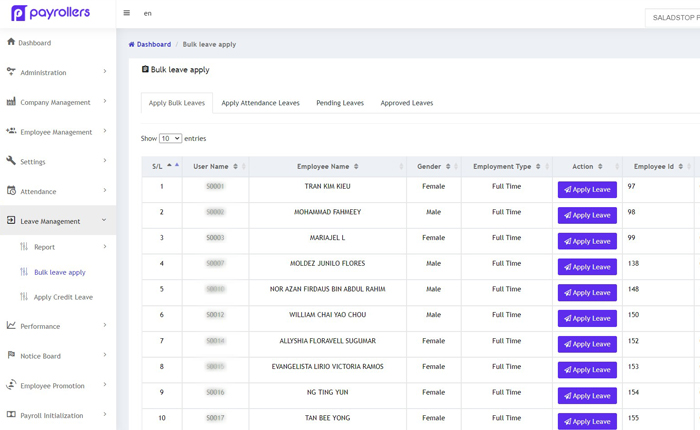The image size is (700, 430).
Task: Expand the Payroll Initialization chevron
Action: [105, 414]
